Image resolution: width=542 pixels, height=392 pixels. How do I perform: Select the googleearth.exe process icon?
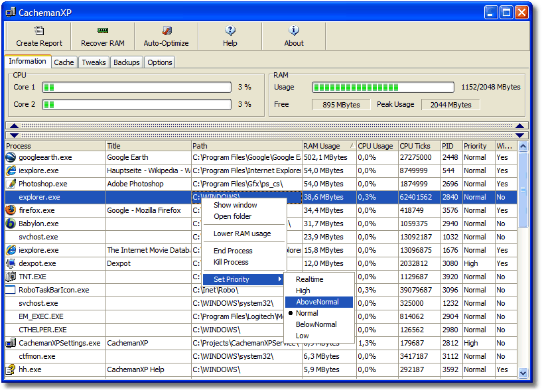click(11, 158)
